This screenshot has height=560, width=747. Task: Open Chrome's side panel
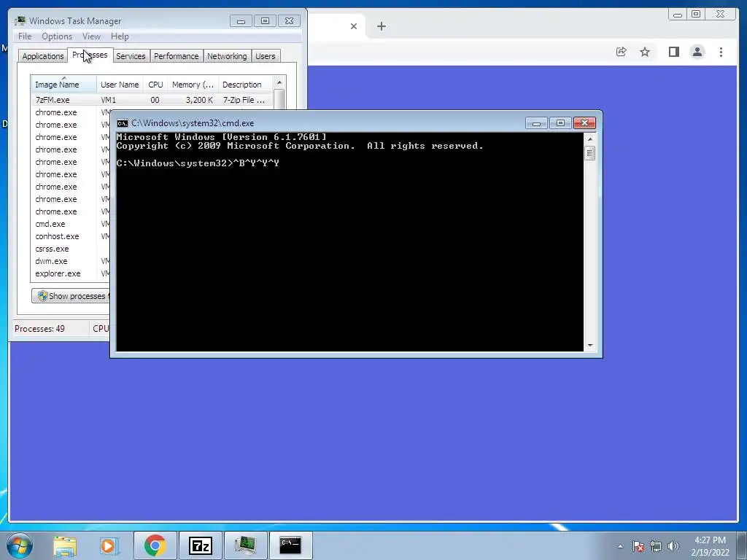tap(673, 52)
